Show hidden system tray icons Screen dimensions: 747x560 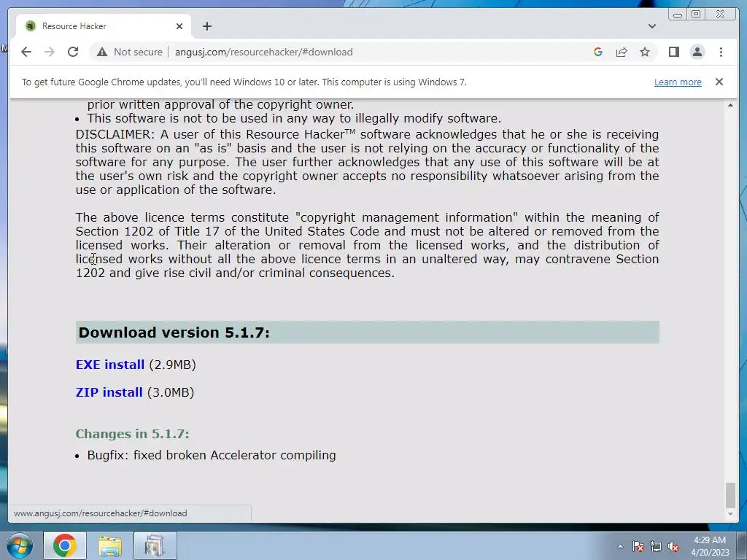pos(620,546)
